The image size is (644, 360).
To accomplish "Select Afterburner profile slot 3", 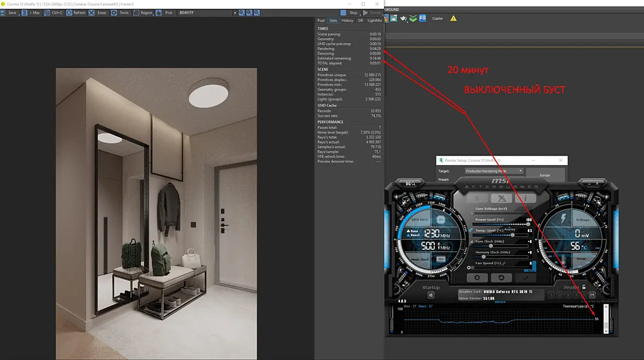I will click(x=568, y=295).
